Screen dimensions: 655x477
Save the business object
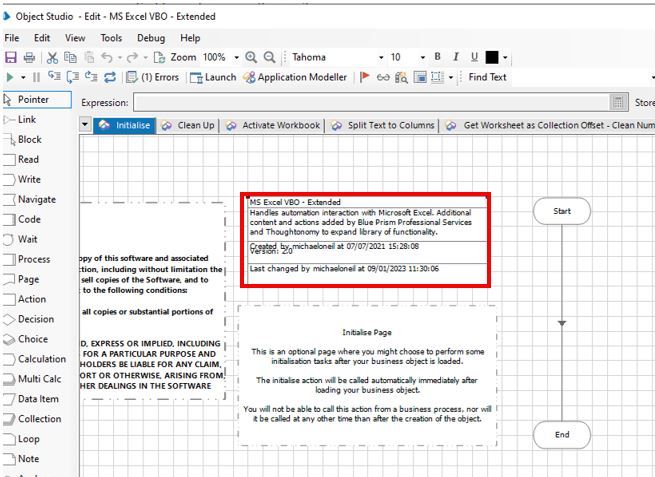pos(10,57)
